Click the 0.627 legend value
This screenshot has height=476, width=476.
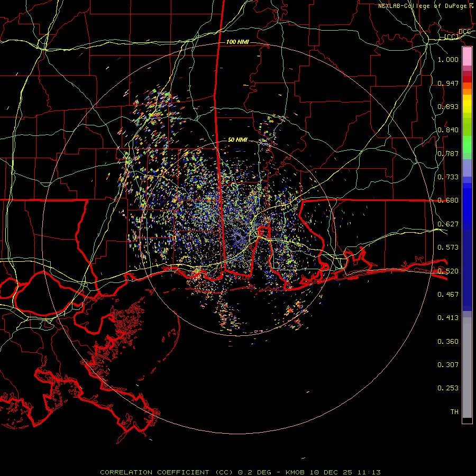448,224
